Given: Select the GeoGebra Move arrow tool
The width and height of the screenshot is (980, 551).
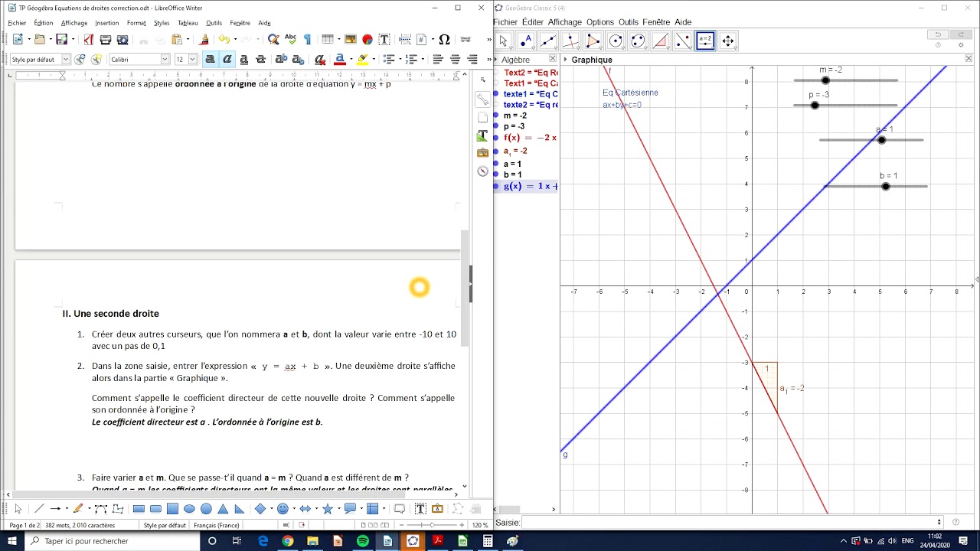Looking at the screenshot, I should click(503, 41).
